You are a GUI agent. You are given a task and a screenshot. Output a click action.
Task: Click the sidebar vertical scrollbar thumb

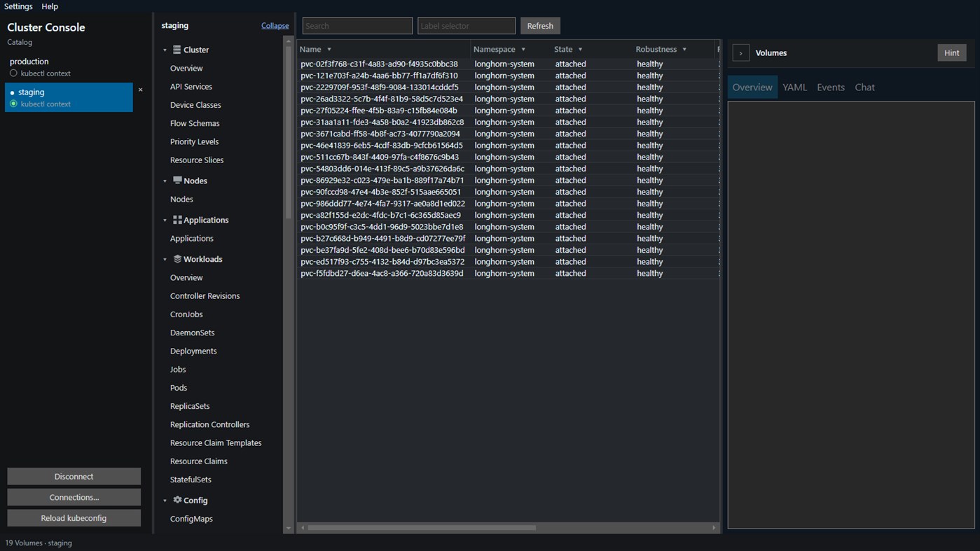(288, 132)
